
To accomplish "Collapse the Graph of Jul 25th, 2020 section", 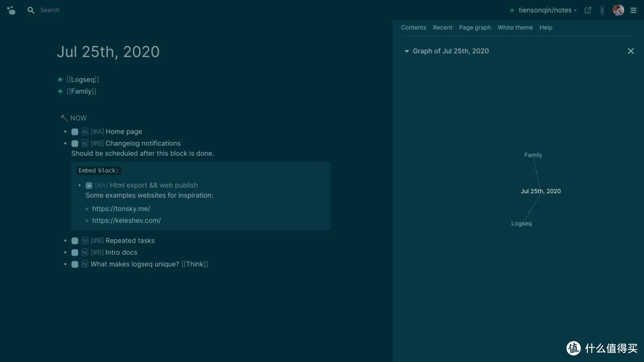I will 407,51.
